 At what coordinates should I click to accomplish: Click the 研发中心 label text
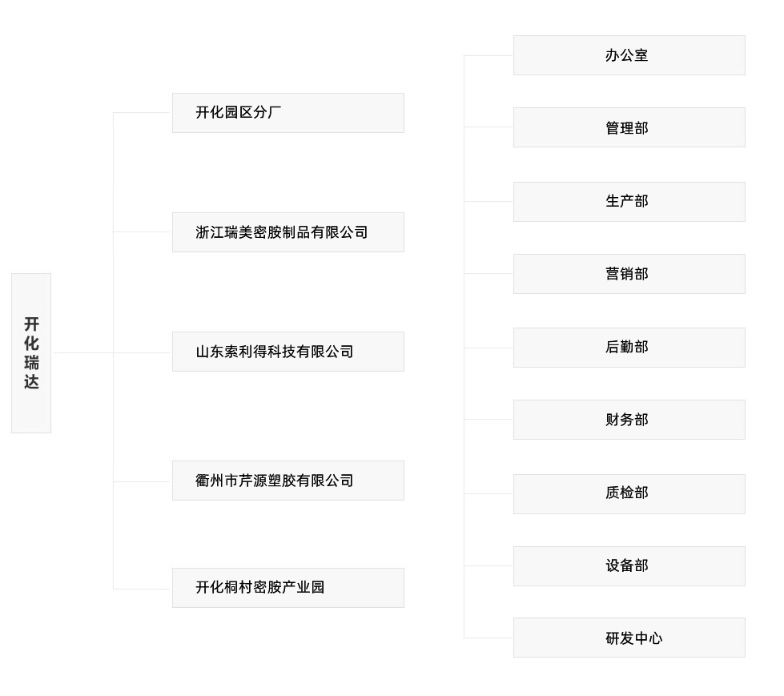point(633,638)
